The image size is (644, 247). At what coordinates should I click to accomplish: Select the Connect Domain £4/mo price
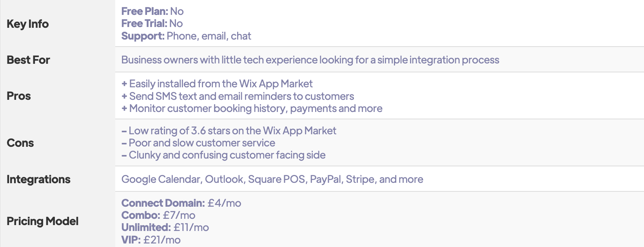point(181,203)
